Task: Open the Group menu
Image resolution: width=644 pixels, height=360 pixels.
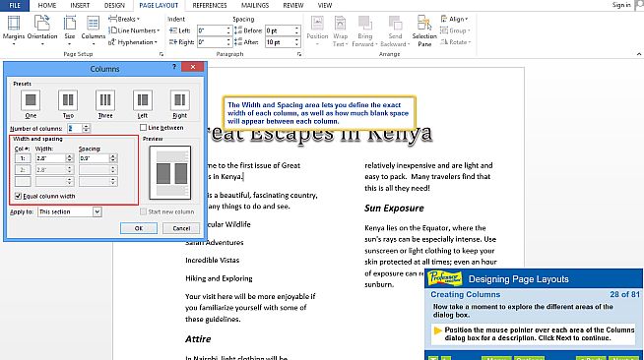Action: tap(455, 30)
